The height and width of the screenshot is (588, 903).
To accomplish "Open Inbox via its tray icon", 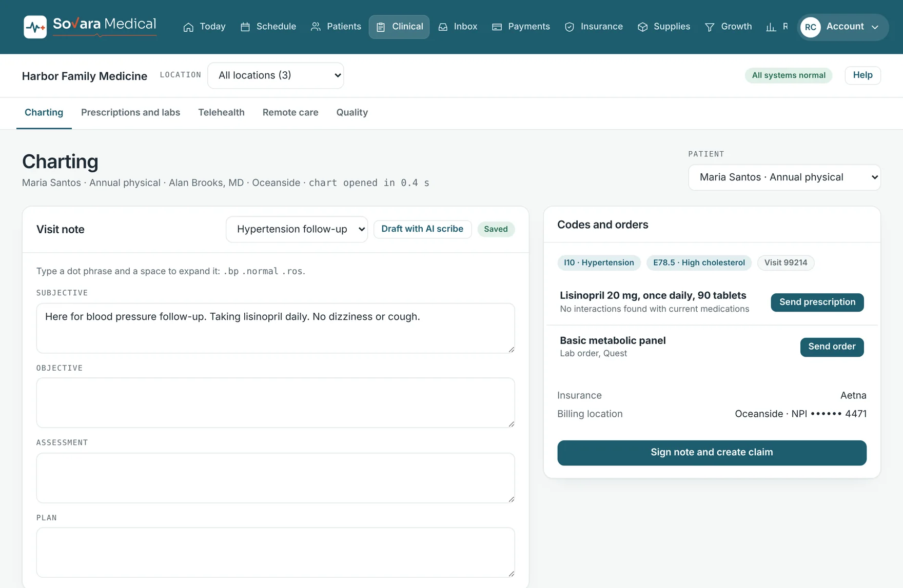I will point(443,27).
